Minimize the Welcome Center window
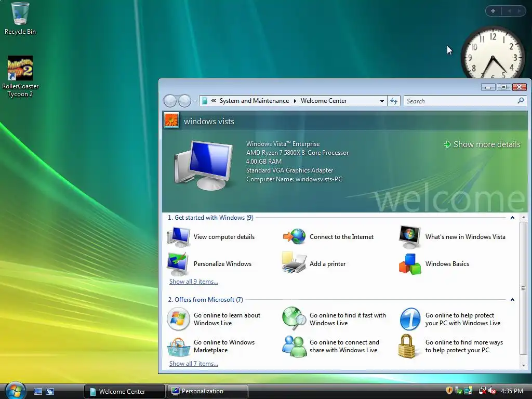532x399 pixels. click(488, 87)
